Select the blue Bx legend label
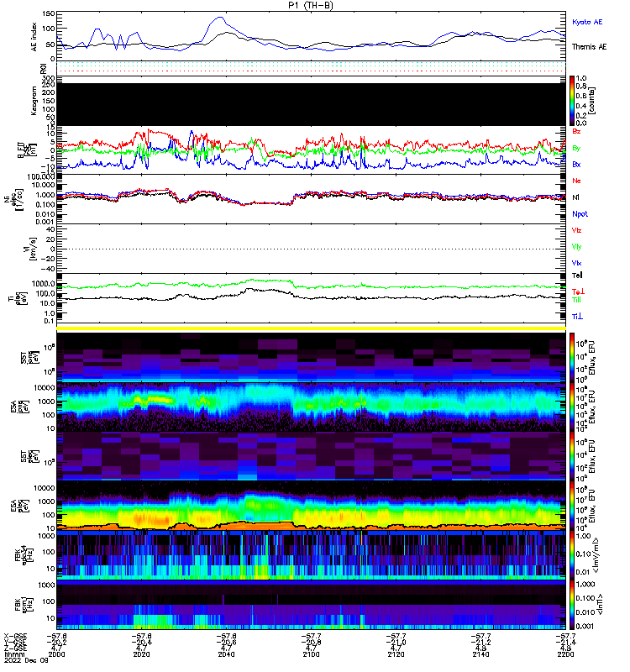 click(x=576, y=164)
